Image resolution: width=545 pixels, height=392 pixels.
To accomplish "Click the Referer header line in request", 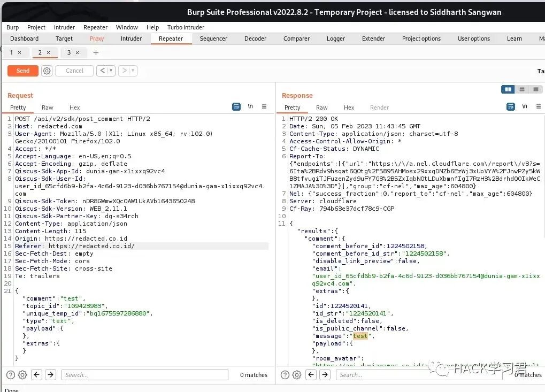I will pyautogui.click(x=141, y=246).
